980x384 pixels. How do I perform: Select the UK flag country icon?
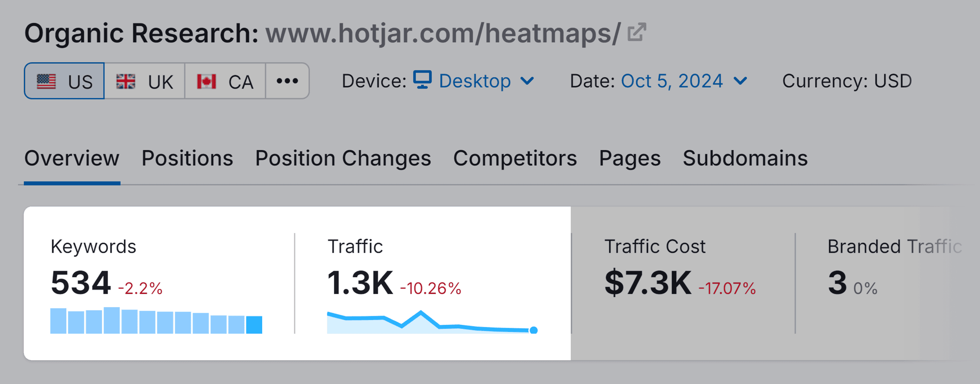[125, 80]
